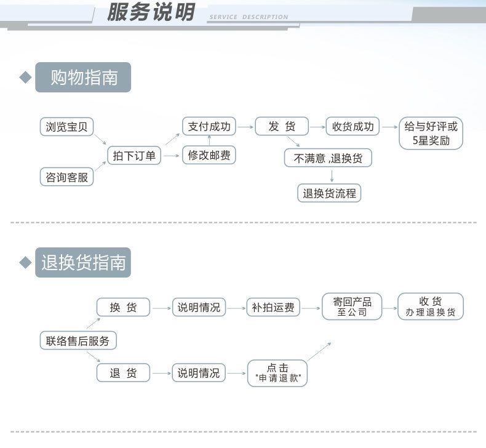Select the 换 货 step box

(x=124, y=307)
